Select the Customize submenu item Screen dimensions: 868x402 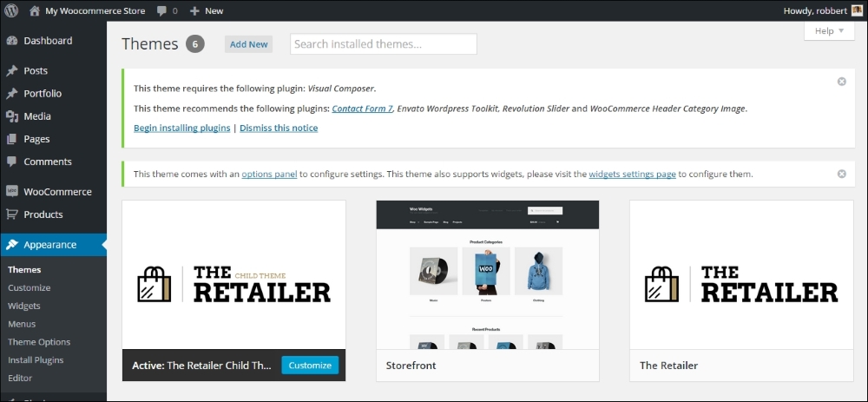tap(30, 288)
